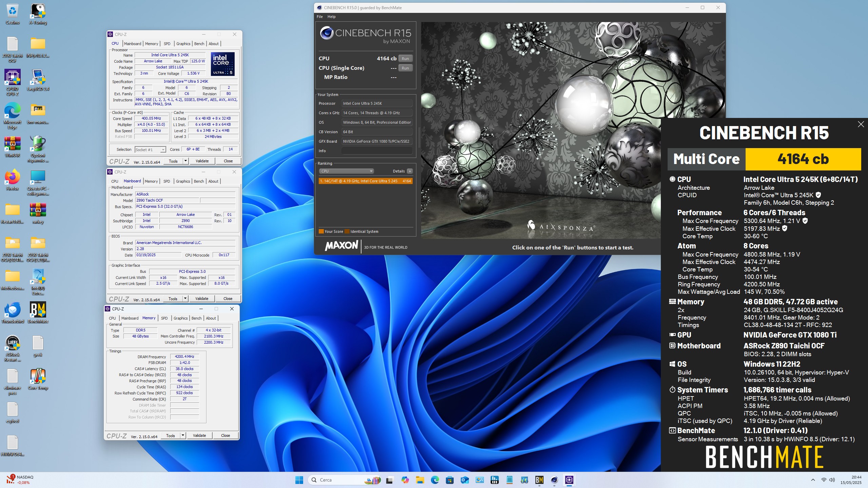Open the HWiNFO64 desktop file icon

13,446
